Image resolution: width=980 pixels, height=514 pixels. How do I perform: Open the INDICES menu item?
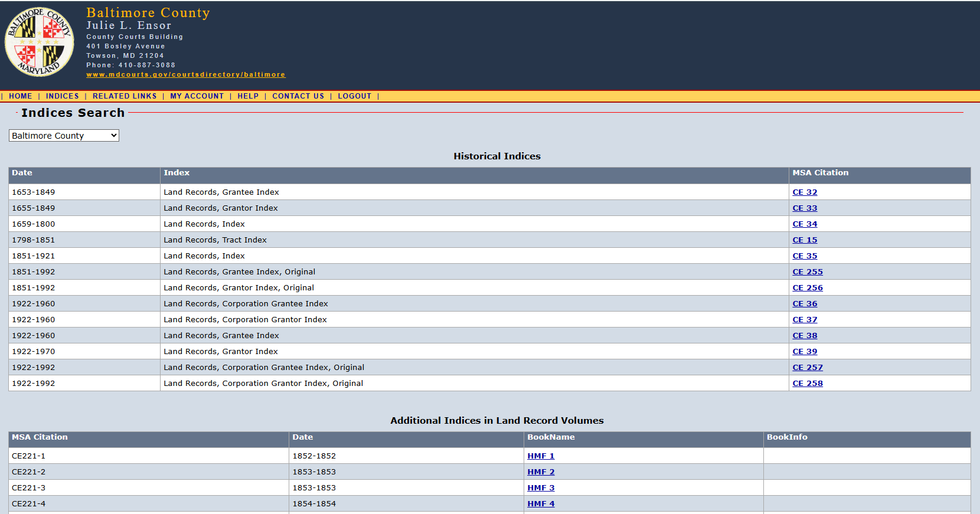pyautogui.click(x=62, y=96)
